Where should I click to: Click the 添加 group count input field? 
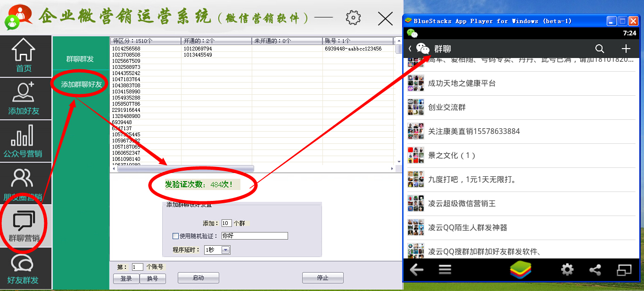click(227, 223)
